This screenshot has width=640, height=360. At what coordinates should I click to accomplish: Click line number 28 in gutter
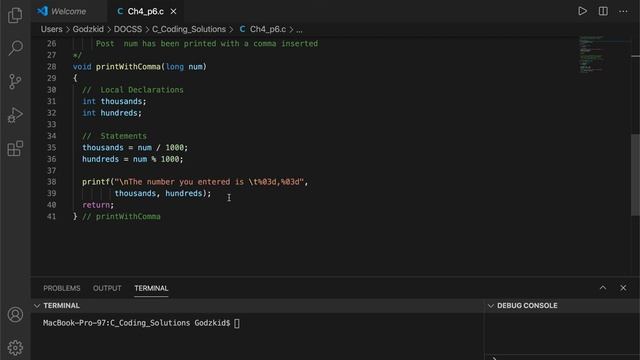tap(51, 67)
